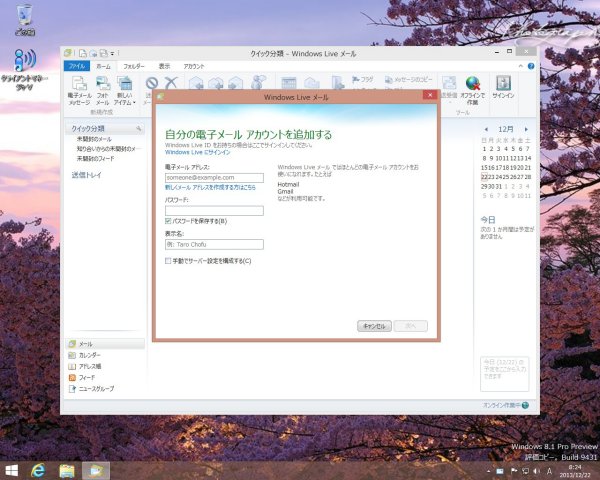Click the Copy message ribbon item

pos(408,79)
